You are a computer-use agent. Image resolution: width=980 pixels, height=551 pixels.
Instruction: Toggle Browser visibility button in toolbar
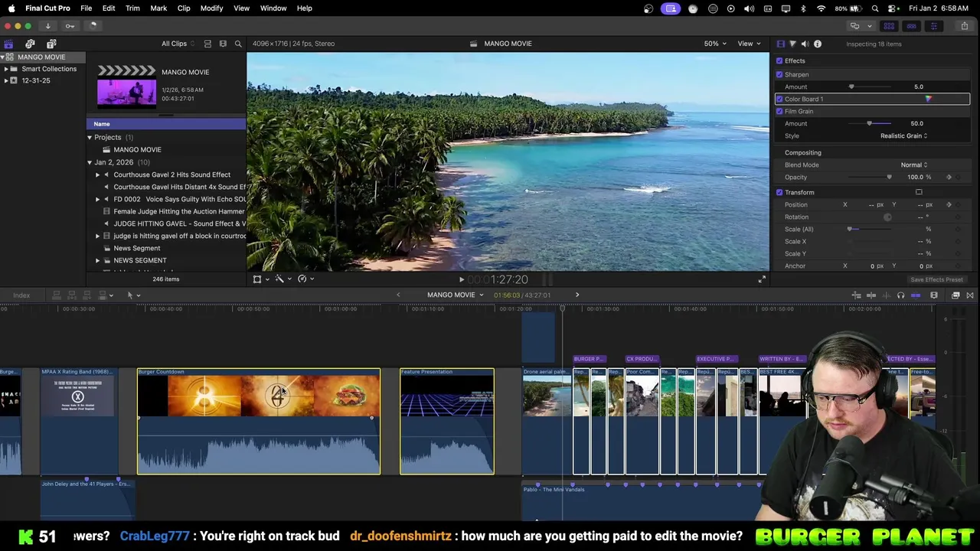(889, 26)
